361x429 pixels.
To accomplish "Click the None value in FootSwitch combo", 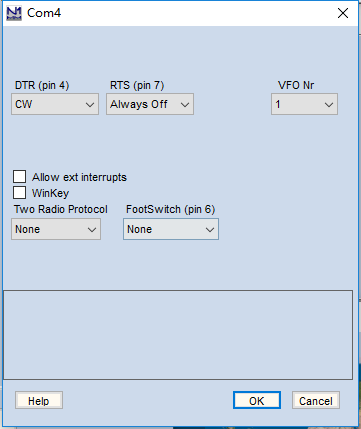I will (139, 229).
